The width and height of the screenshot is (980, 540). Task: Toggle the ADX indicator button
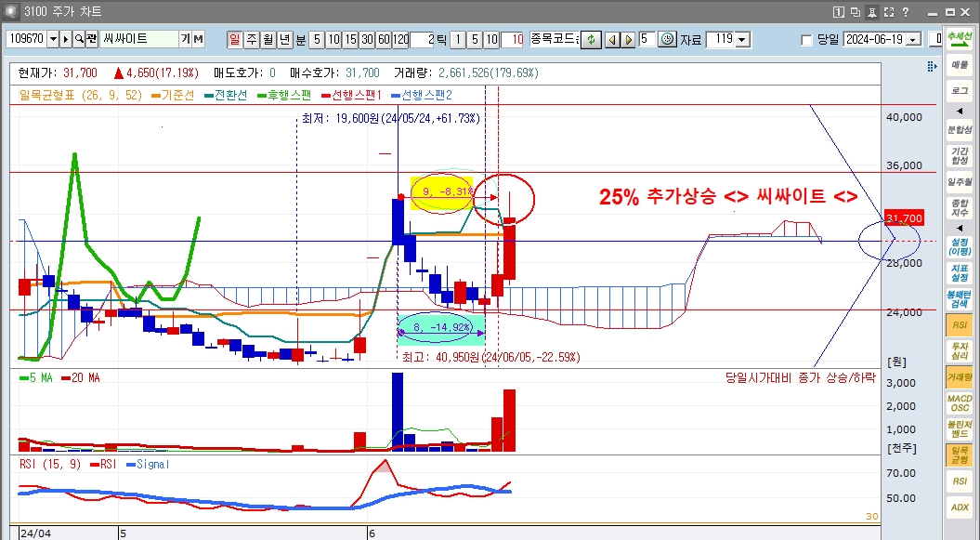coord(960,507)
